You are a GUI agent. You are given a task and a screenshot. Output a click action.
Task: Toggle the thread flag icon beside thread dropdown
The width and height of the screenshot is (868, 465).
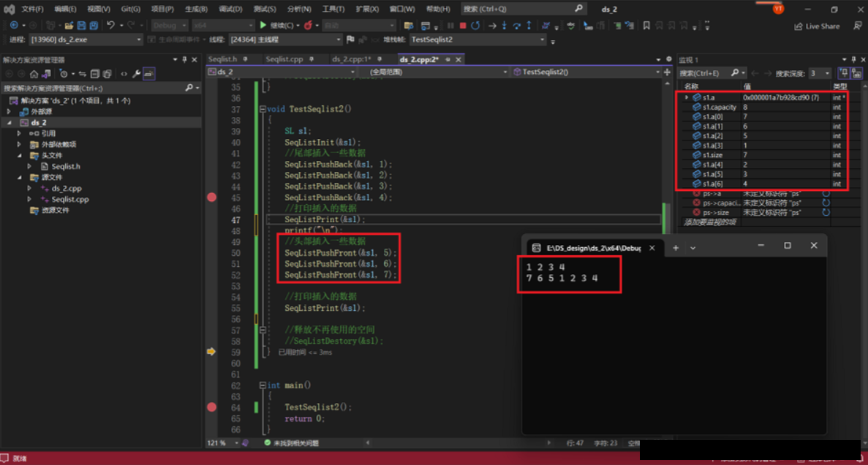350,39
